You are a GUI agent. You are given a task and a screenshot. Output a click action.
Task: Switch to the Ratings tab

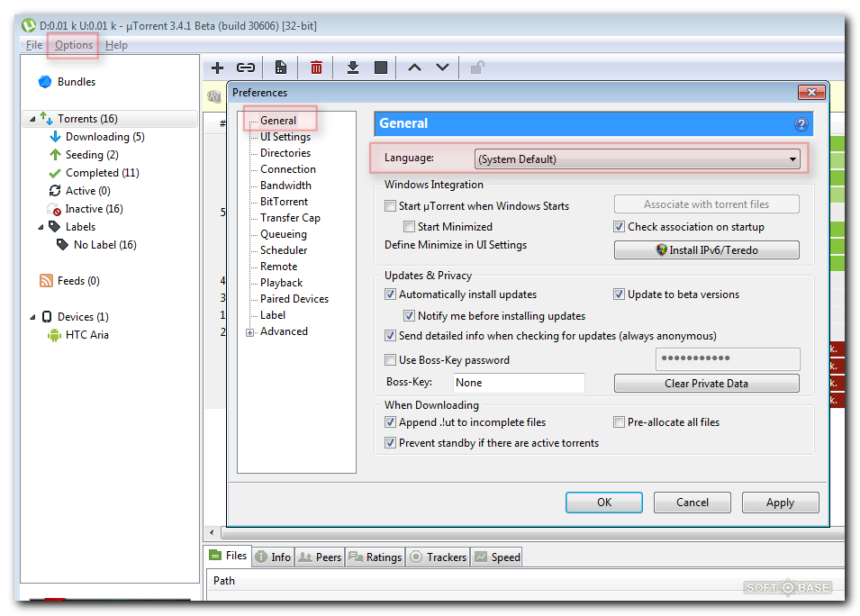376,557
